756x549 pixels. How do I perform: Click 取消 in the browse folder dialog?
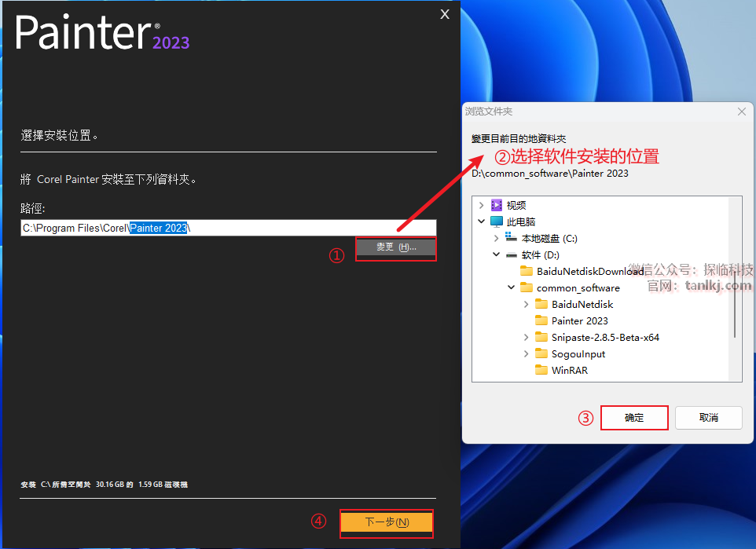(708, 417)
